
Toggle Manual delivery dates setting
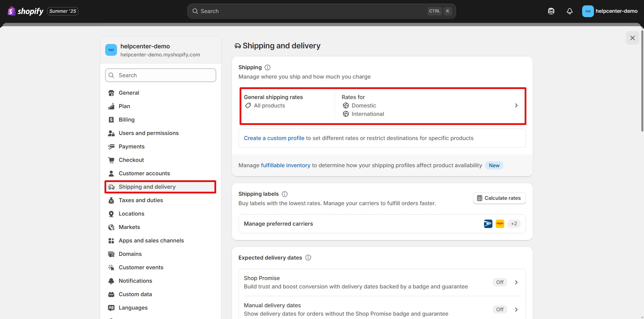(x=499, y=309)
